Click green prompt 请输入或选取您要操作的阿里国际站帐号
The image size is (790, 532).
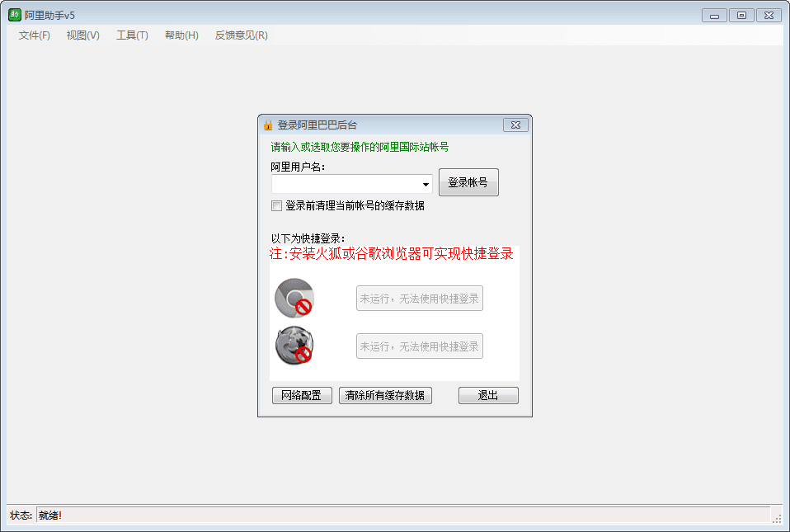(360, 147)
